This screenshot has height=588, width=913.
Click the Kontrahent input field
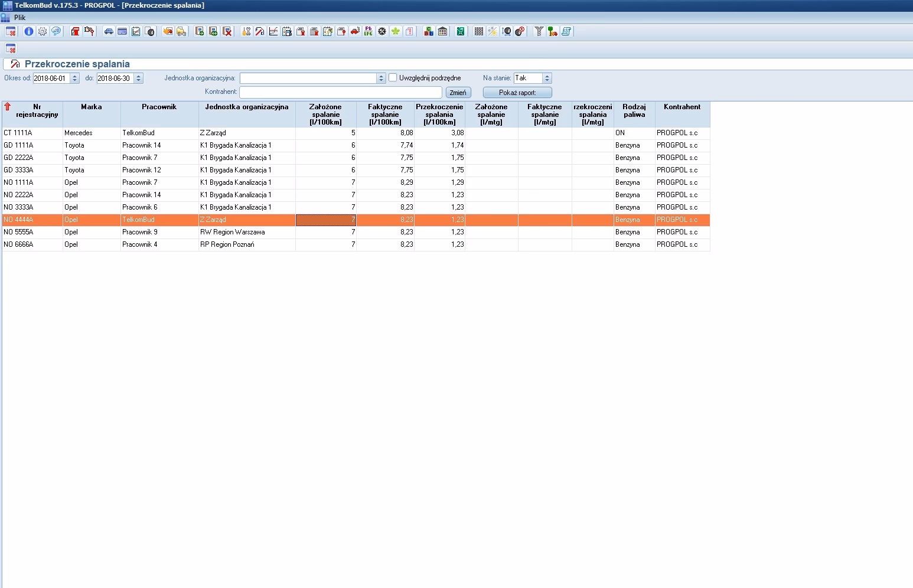click(x=340, y=93)
